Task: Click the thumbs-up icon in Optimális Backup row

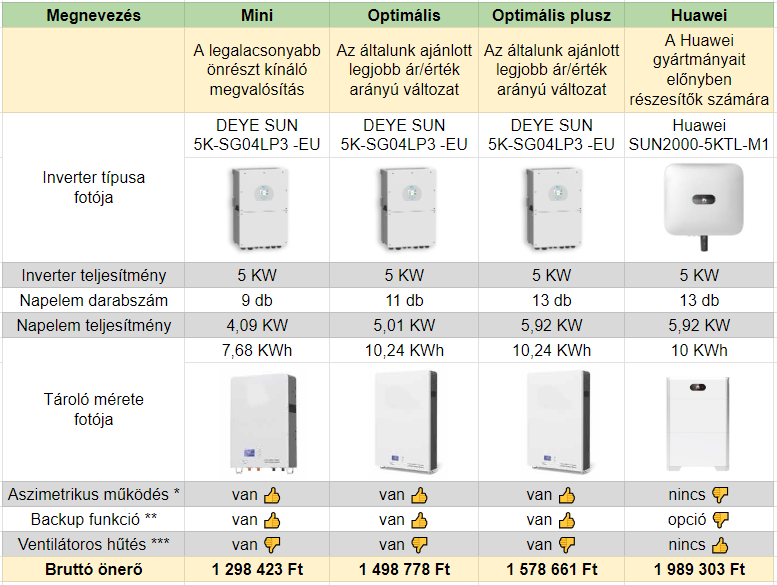Action: coord(419,520)
